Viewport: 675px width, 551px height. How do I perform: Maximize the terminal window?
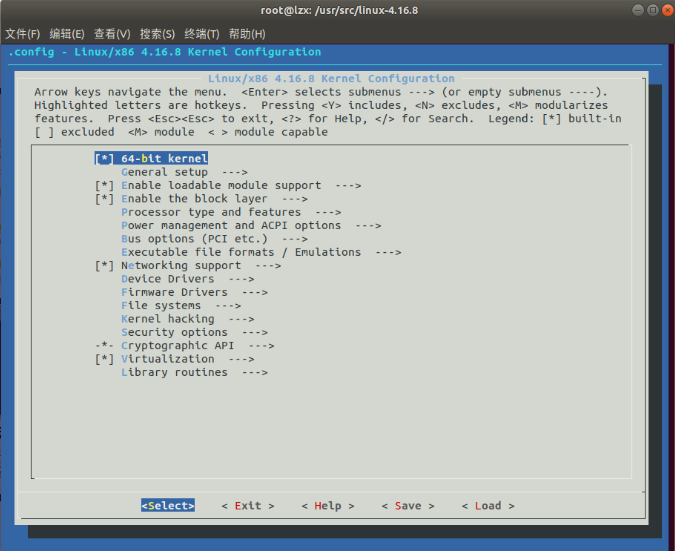[x=653, y=10]
